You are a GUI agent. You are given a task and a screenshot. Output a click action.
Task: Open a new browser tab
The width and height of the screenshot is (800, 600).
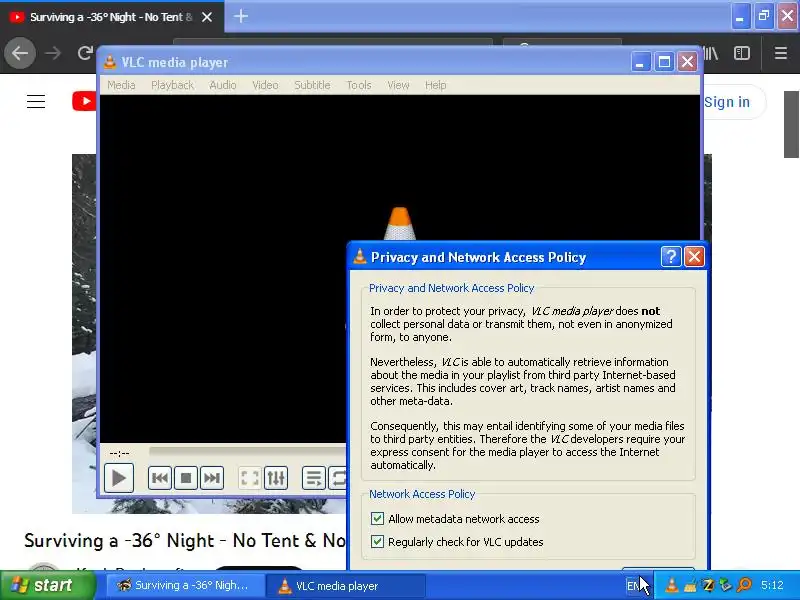click(x=241, y=16)
